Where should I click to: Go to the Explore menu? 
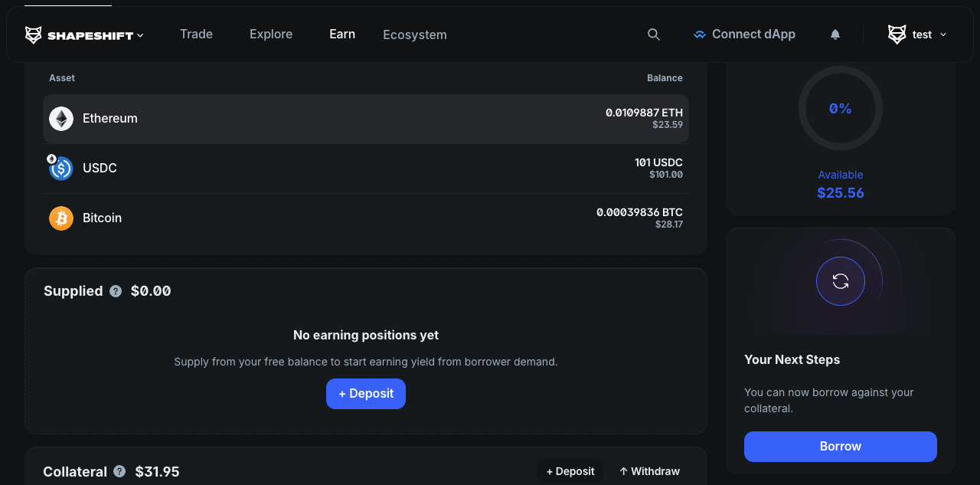tap(271, 34)
